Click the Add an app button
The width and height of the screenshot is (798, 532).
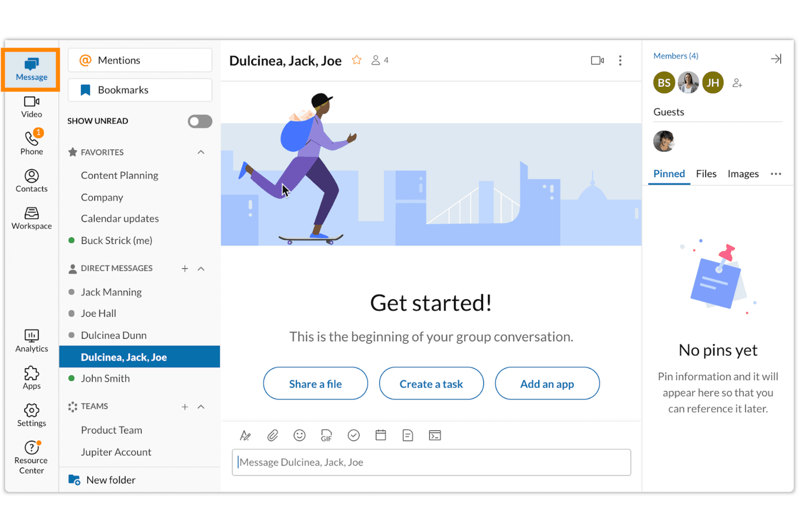coord(547,383)
